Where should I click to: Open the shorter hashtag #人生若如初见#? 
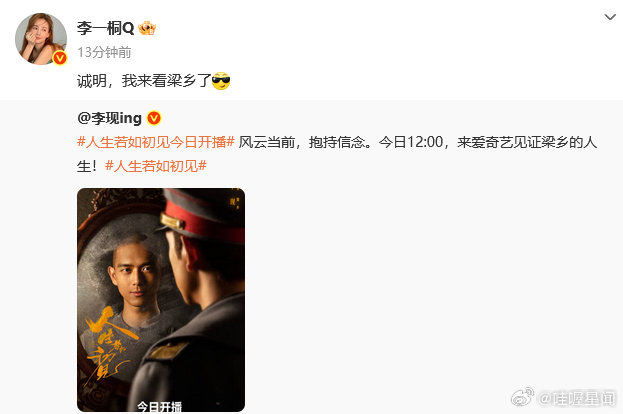point(156,166)
